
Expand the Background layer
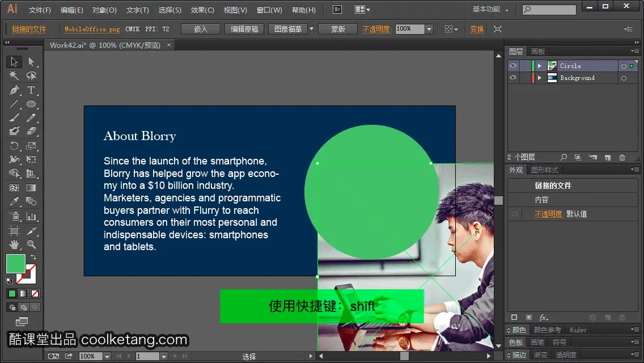(540, 78)
